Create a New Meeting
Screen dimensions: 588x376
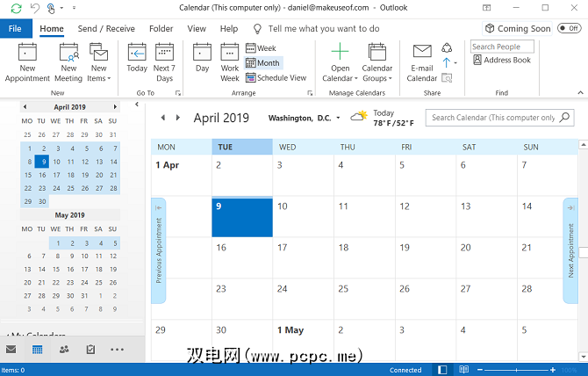(68, 62)
